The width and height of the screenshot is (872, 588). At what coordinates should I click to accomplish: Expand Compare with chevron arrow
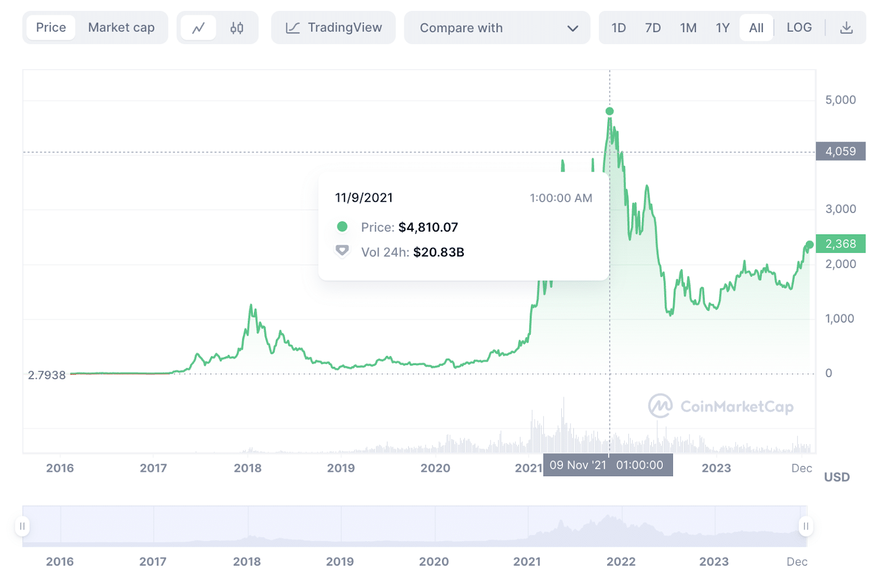572,28
